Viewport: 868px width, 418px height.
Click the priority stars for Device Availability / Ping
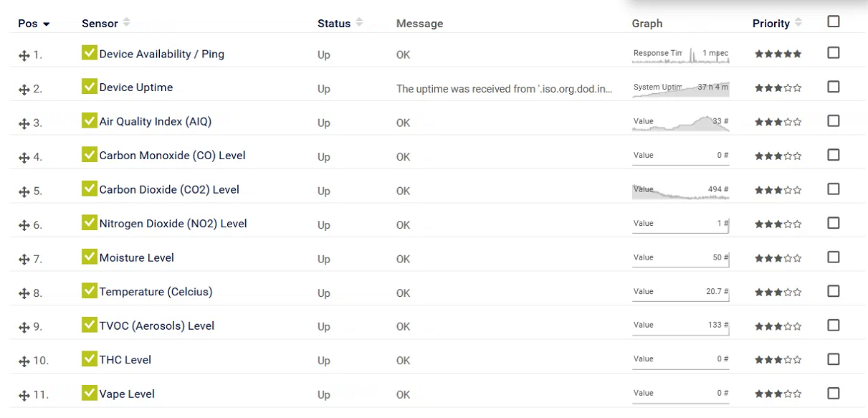pyautogui.click(x=778, y=54)
